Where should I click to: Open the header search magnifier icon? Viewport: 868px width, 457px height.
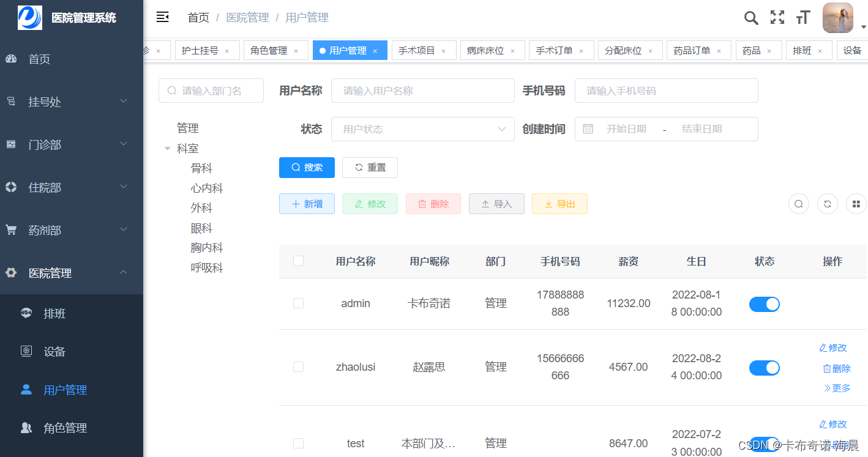pyautogui.click(x=751, y=18)
